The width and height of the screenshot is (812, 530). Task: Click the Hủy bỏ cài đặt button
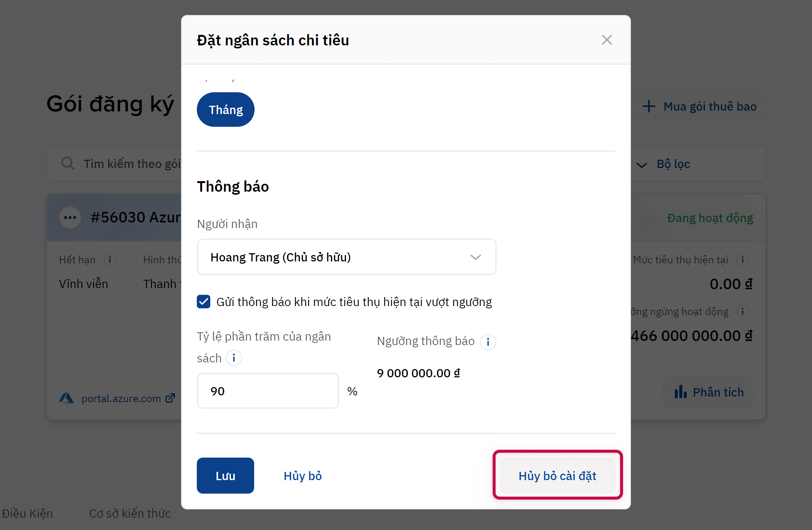557,476
